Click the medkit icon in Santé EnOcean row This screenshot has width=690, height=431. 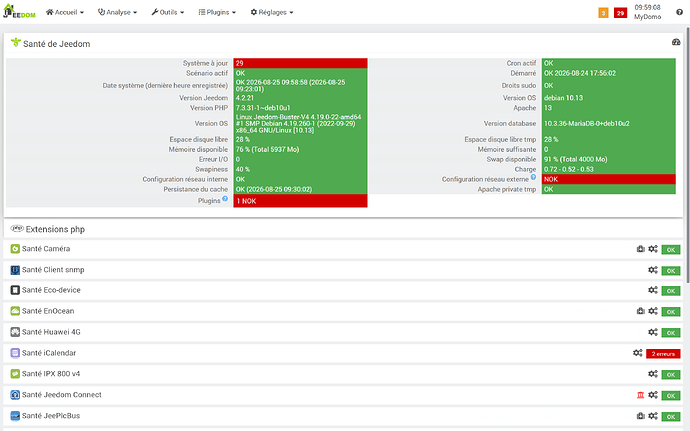click(641, 311)
